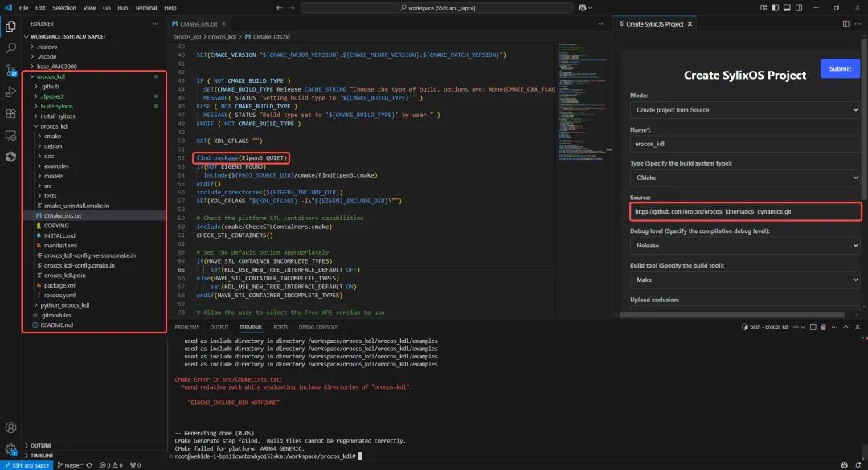
Task: Click the command center search box
Action: 436,8
